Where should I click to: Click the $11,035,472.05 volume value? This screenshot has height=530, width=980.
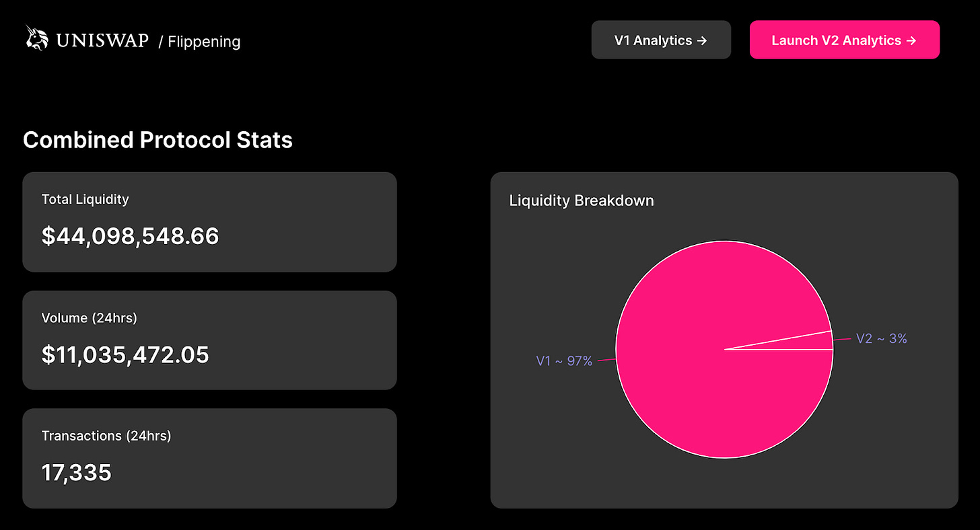pos(125,354)
